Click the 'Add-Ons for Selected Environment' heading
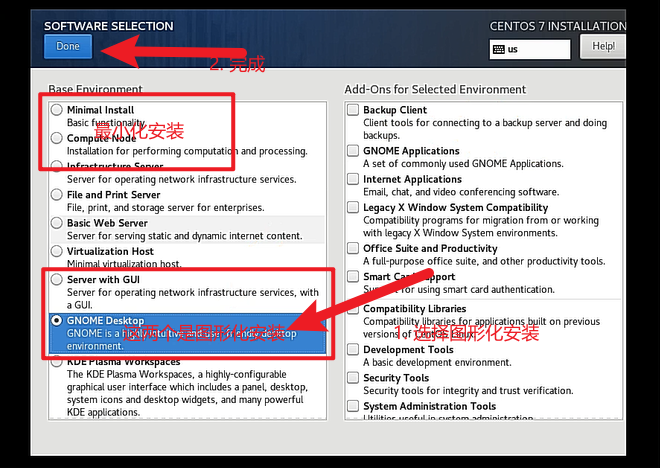This screenshot has height=468, width=660. click(435, 90)
